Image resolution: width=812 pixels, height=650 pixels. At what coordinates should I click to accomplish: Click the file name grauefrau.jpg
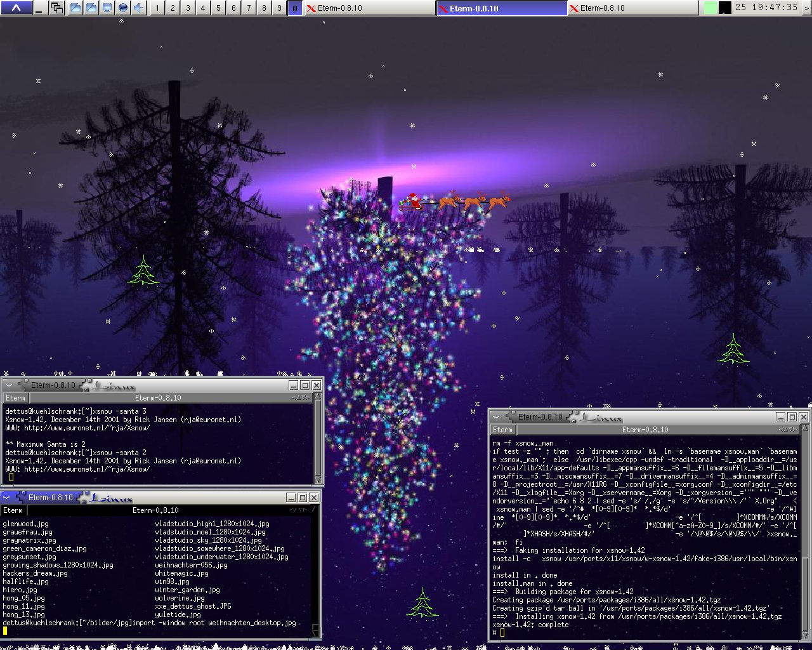click(x=27, y=532)
